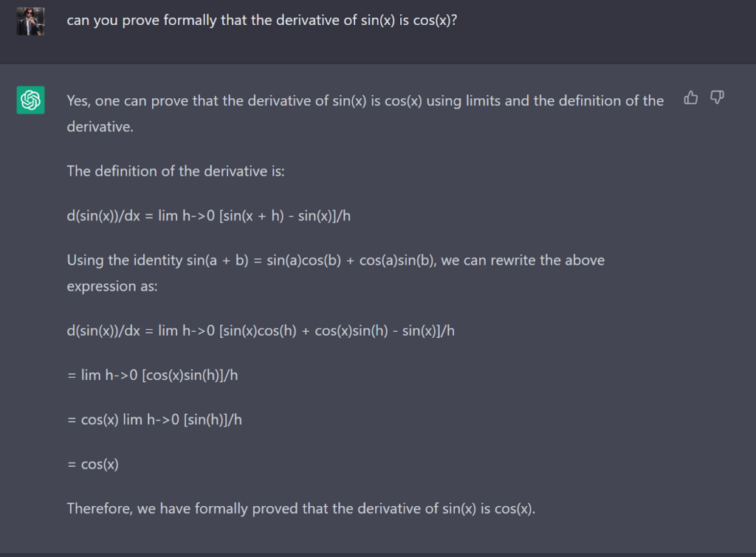Click the sentence starting 'Yes, one can prove'
Viewport: 756px width, 557px height.
click(365, 113)
